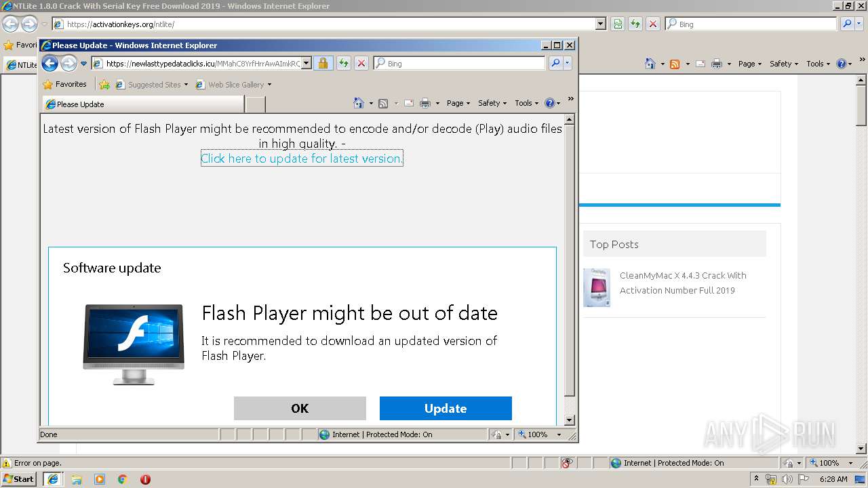Screen dimensions: 868x488
Task: Click the popup's vertical scrollbar down arrow
Action: [x=570, y=420]
